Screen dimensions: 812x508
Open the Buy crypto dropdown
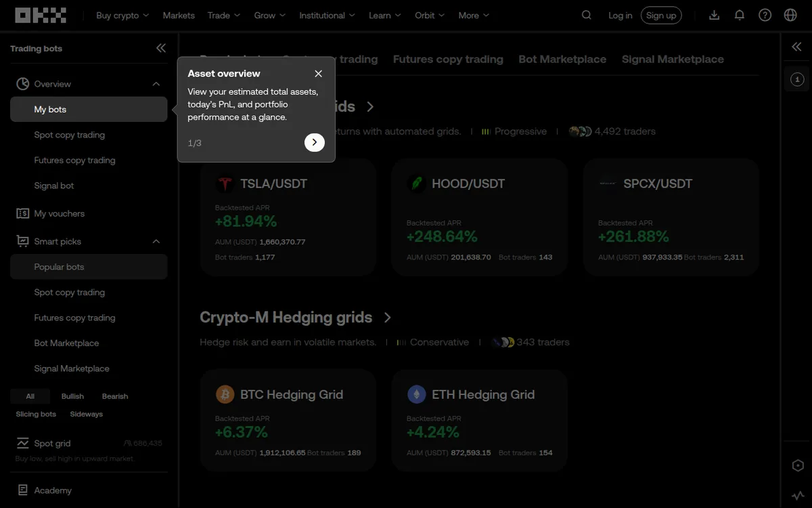(x=122, y=15)
